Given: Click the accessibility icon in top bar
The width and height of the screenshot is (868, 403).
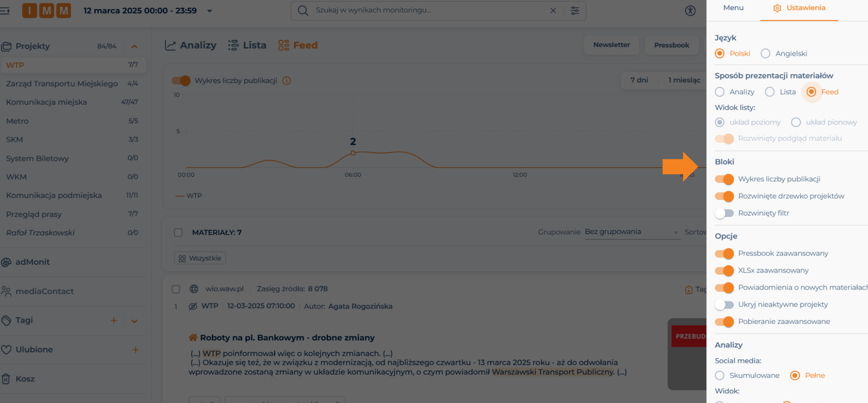Looking at the screenshot, I should pyautogui.click(x=690, y=11).
